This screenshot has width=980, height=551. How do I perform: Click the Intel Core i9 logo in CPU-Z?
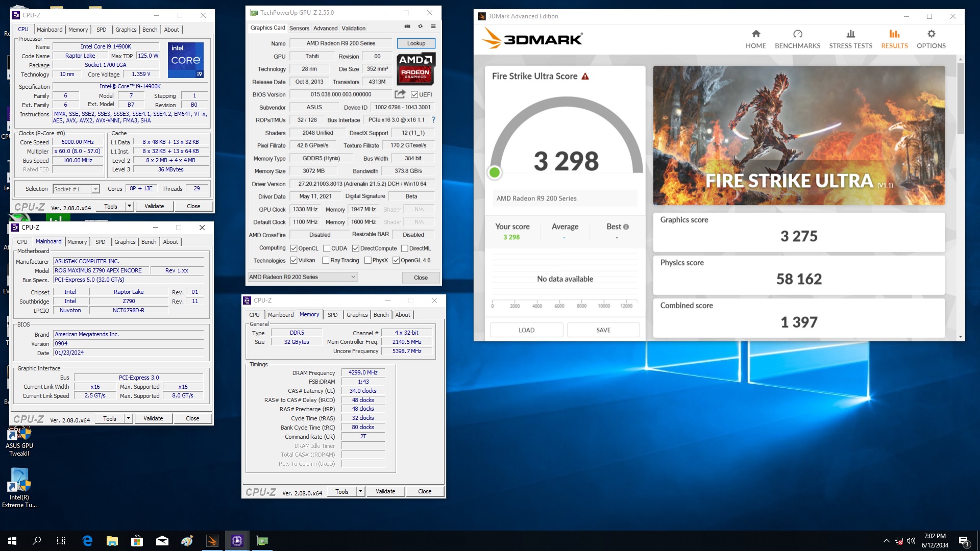pos(186,60)
